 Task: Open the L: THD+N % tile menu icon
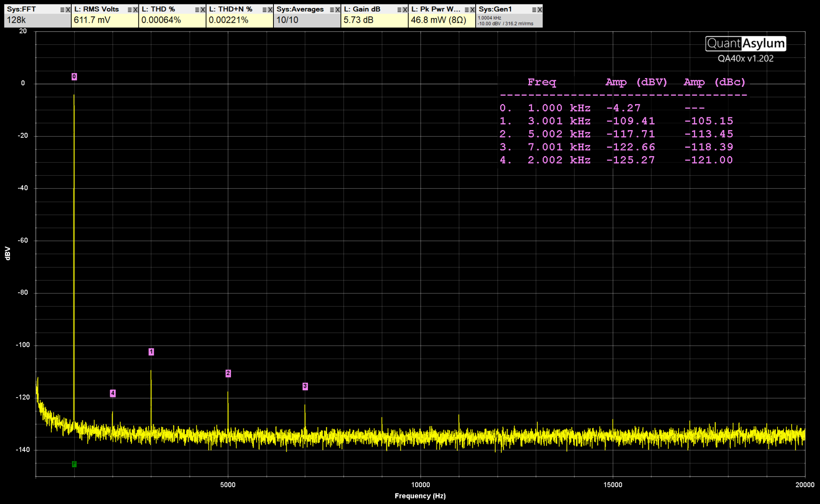coord(265,10)
